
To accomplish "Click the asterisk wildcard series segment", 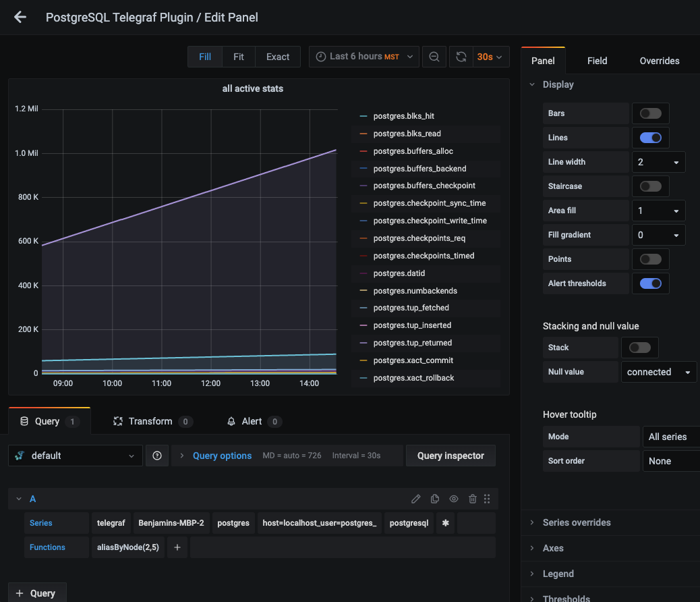I will click(446, 523).
